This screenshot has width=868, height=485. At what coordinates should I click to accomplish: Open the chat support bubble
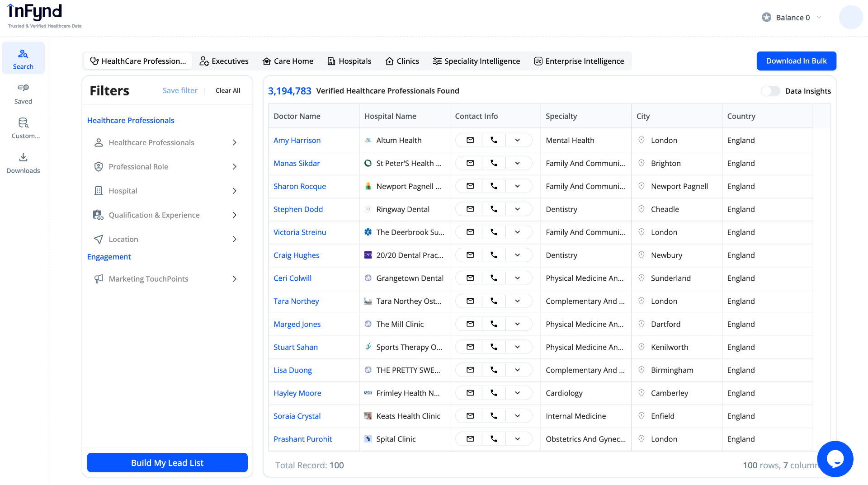pyautogui.click(x=835, y=459)
